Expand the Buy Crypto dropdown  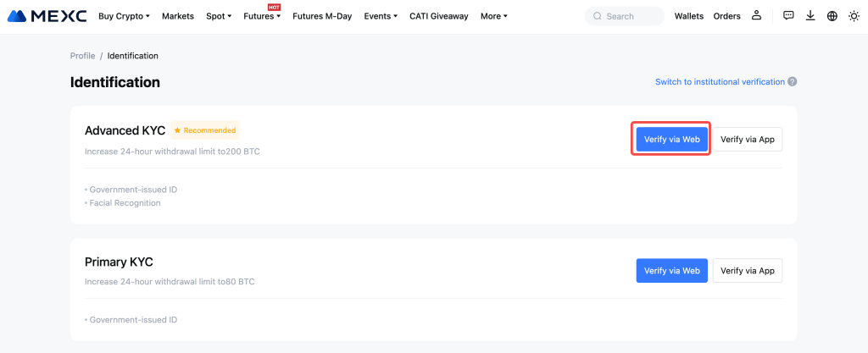click(124, 16)
